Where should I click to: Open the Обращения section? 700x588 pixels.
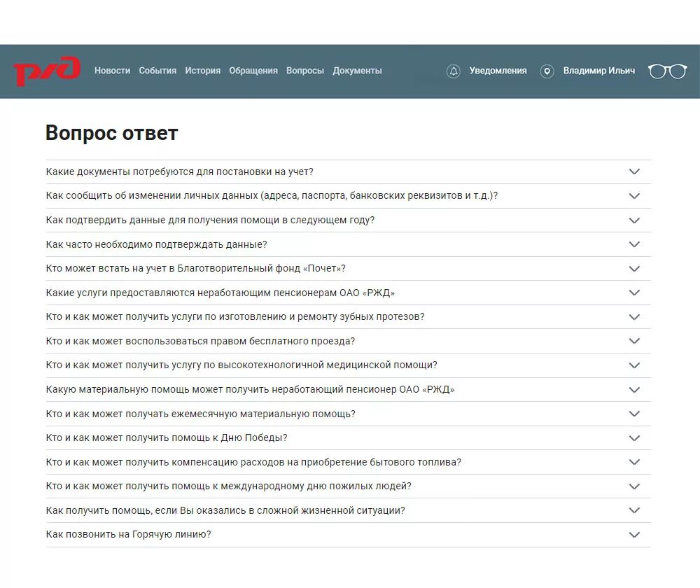tap(253, 71)
